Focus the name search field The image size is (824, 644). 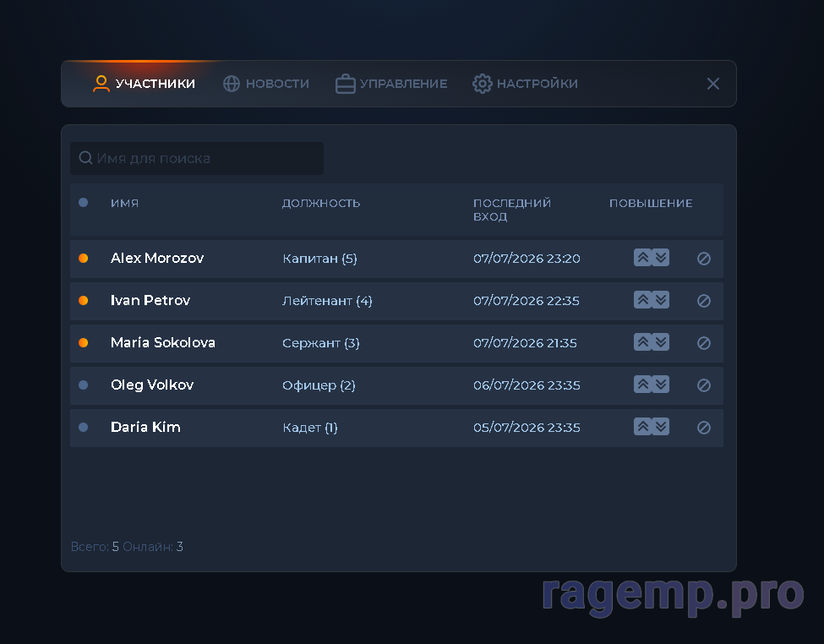point(197,158)
